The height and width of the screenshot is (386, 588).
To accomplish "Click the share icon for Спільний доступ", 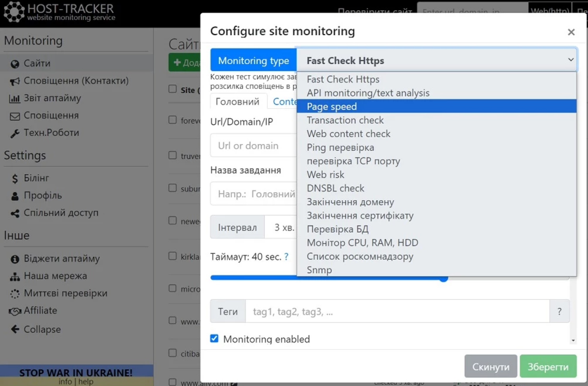I will [x=15, y=213].
